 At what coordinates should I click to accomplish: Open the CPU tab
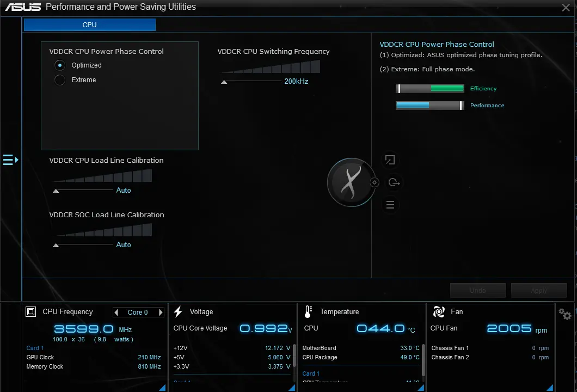click(89, 24)
